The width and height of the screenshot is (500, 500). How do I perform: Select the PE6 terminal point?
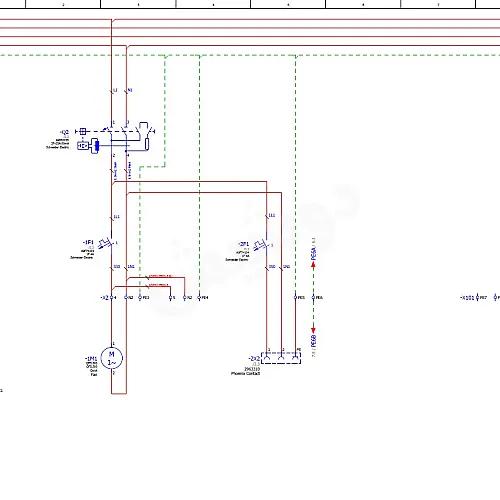[x=313, y=297]
